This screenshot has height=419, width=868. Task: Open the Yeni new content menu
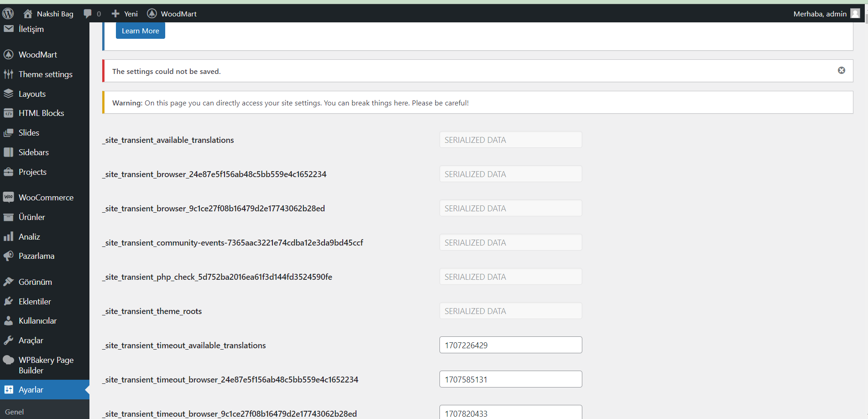125,14
